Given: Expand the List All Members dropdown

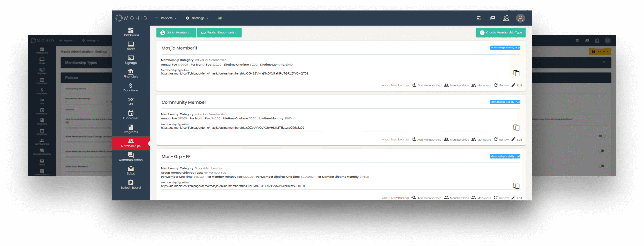Looking at the screenshot, I should point(176,33).
